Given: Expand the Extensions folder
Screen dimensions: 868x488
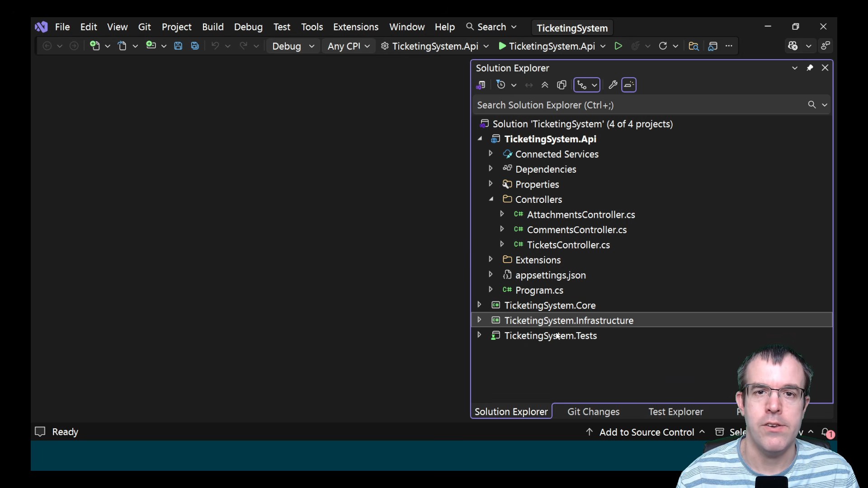Looking at the screenshot, I should click(x=491, y=259).
